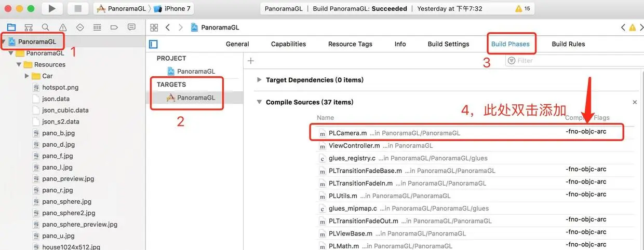Expand Target Dependencies section
Viewport: 644px width, 250px height.
pos(259,80)
